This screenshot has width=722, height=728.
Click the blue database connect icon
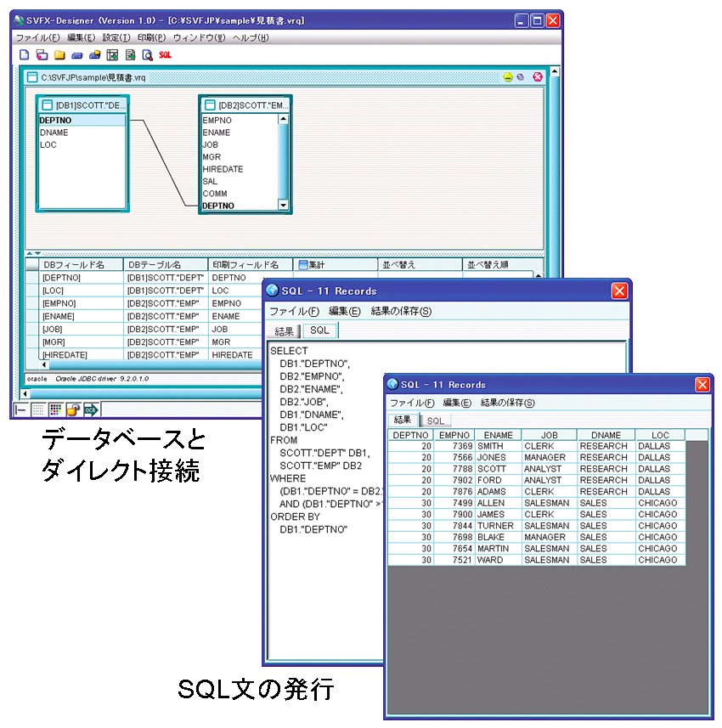[x=77, y=55]
